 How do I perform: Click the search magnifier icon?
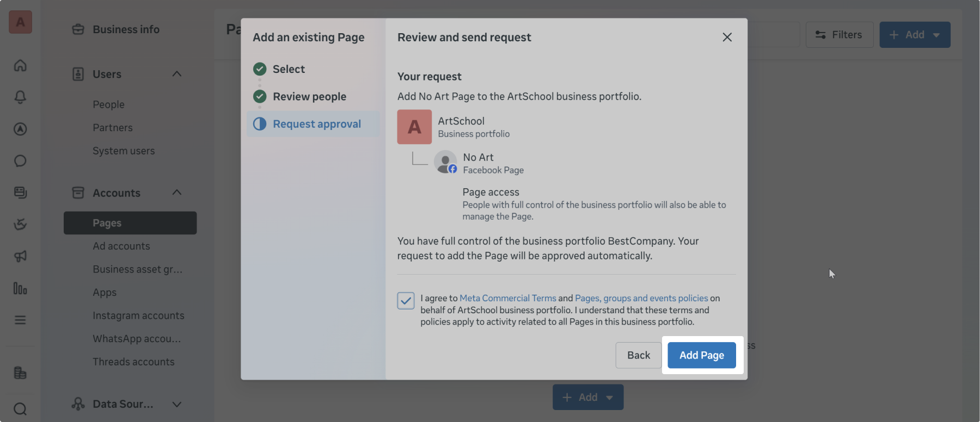click(x=20, y=409)
